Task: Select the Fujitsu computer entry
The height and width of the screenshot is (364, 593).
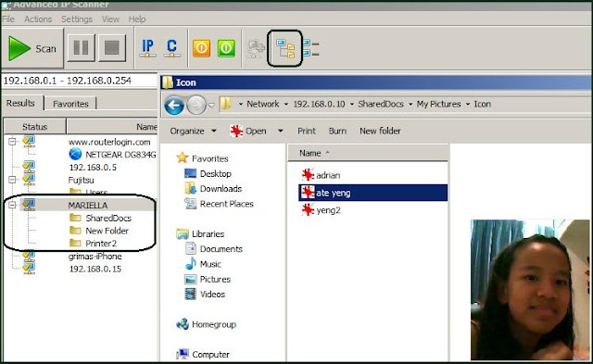Action: (x=81, y=180)
